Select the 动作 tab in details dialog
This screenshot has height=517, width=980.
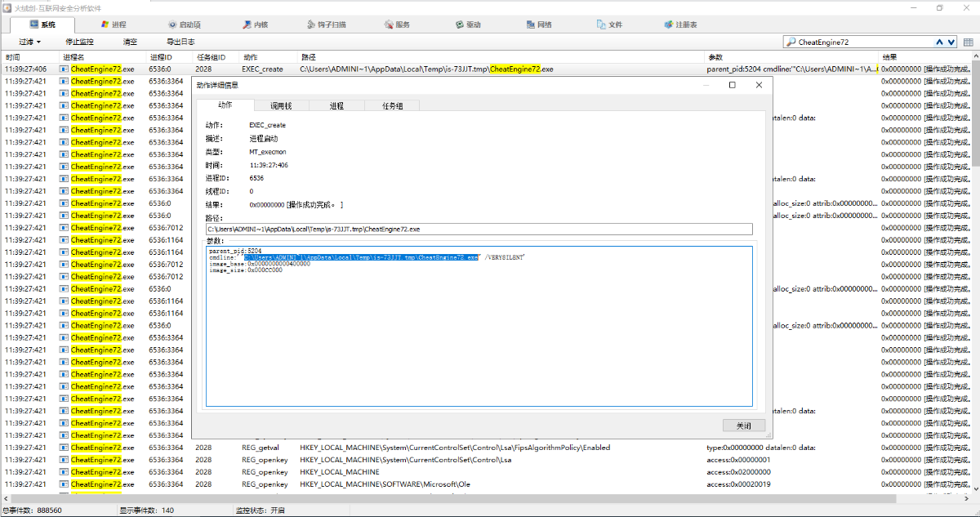(x=225, y=105)
